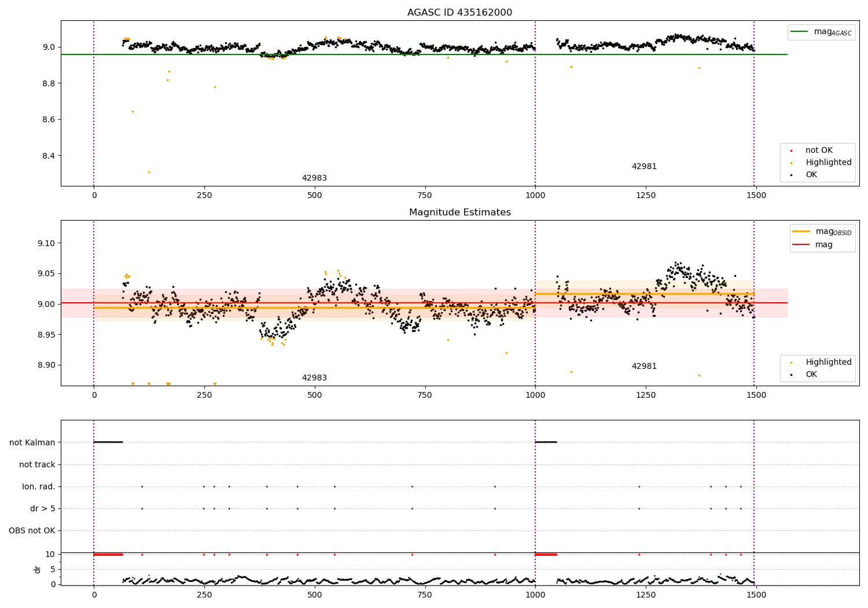868x608 pixels.
Task: Click the '1500' x-axis tick under the top plot
Action: tap(756, 196)
